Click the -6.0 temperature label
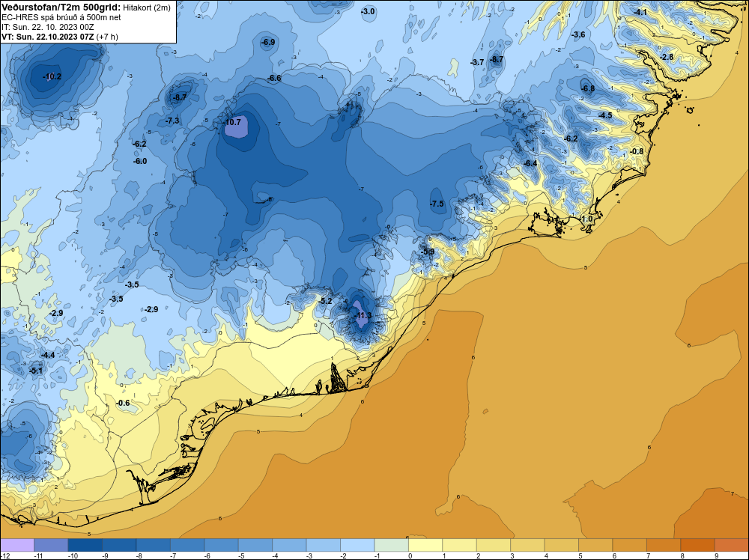Screen dimensions: 749x560 click(x=140, y=162)
